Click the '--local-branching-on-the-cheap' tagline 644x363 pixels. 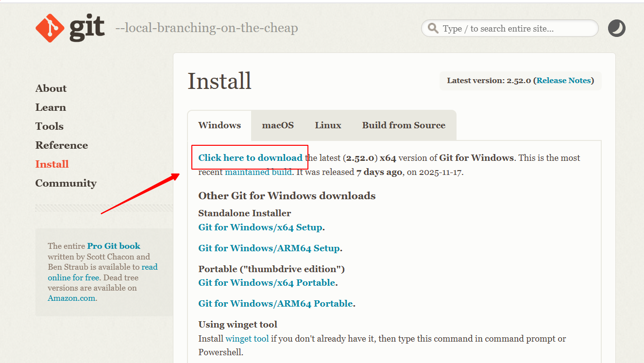pos(207,28)
